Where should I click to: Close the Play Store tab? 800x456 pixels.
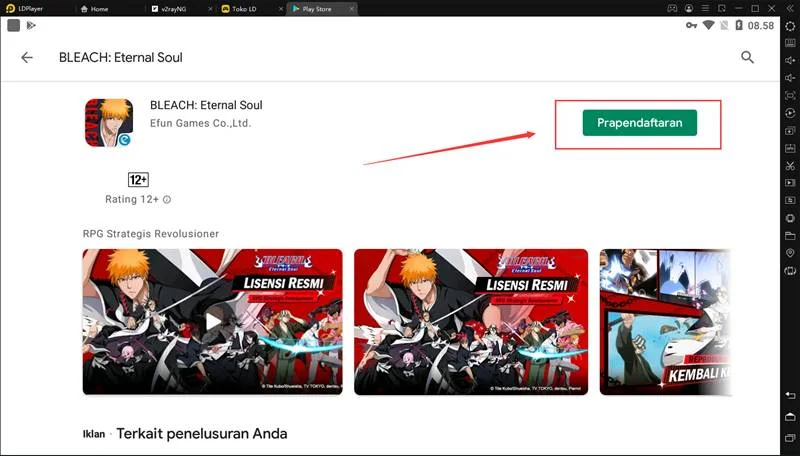click(x=352, y=9)
